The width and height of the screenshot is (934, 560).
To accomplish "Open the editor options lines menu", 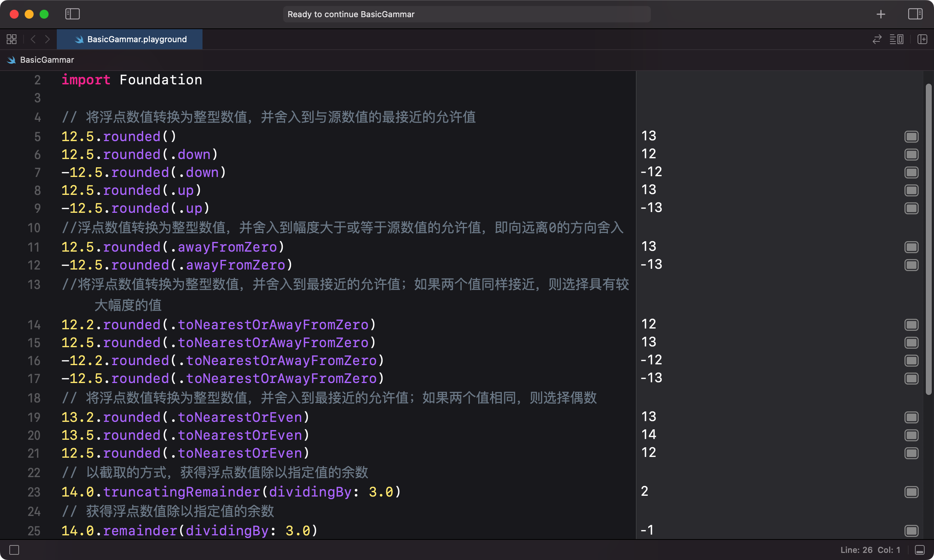I will tap(896, 39).
